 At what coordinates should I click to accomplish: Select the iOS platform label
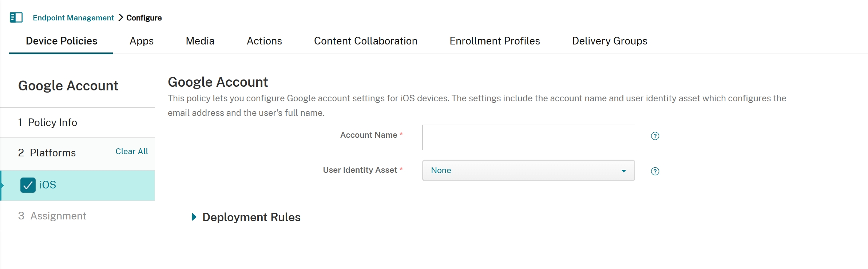tap(48, 185)
